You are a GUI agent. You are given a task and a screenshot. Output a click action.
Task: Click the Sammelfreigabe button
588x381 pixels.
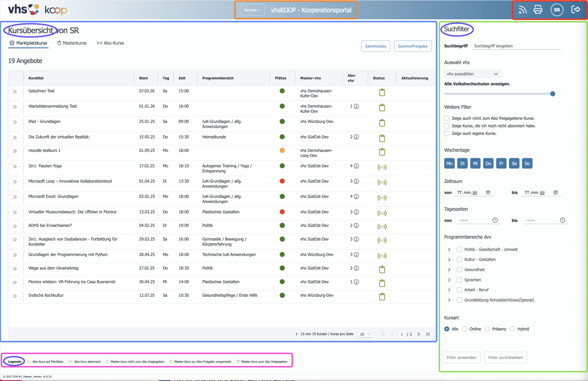[413, 46]
